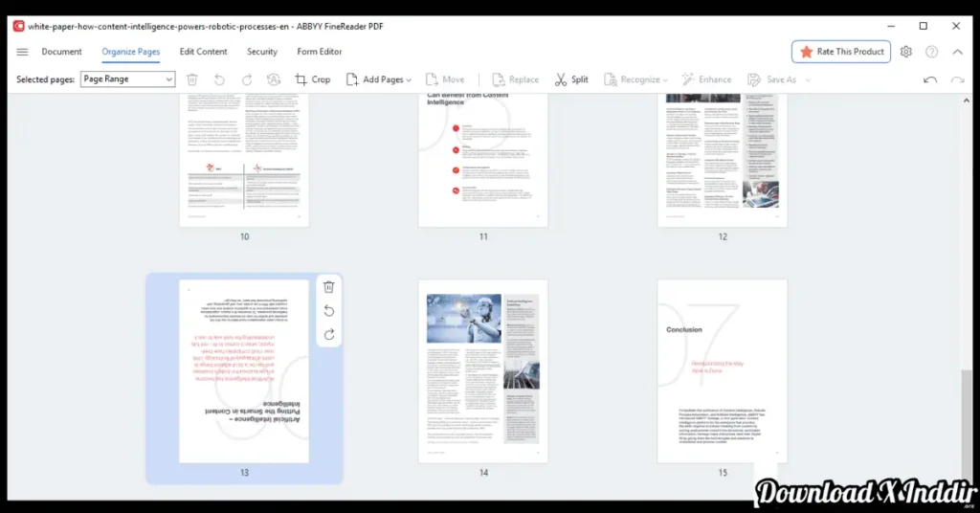Select the page 15 Conclusion thumbnail
The height and width of the screenshot is (513, 980).
tap(723, 371)
